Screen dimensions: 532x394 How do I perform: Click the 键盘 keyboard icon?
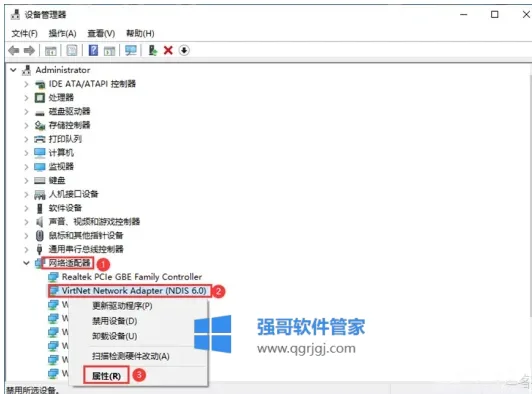point(40,181)
